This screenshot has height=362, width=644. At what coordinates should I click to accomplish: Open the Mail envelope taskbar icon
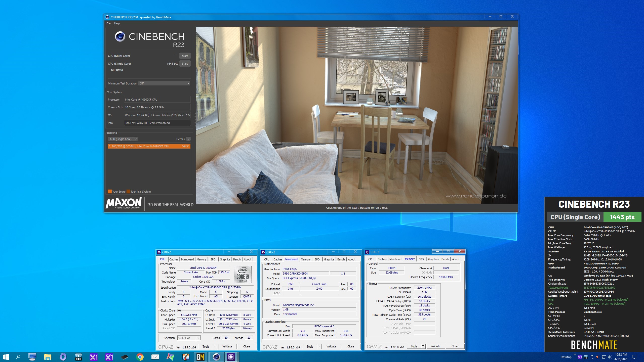tap(155, 357)
